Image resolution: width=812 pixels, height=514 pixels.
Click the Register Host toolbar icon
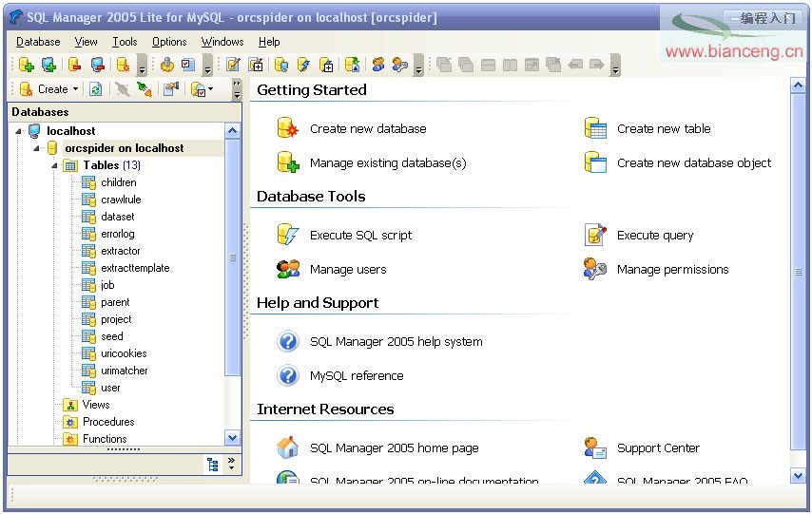(48, 65)
